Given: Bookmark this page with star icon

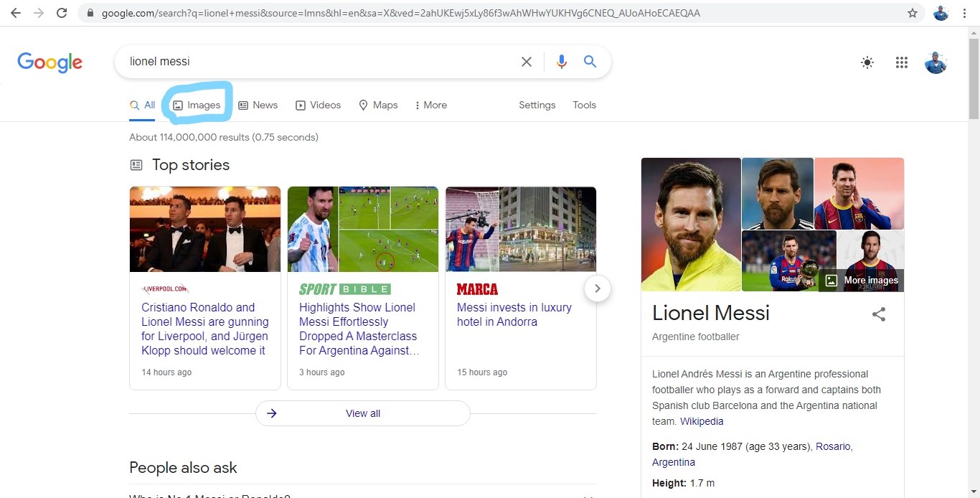Looking at the screenshot, I should [x=913, y=13].
